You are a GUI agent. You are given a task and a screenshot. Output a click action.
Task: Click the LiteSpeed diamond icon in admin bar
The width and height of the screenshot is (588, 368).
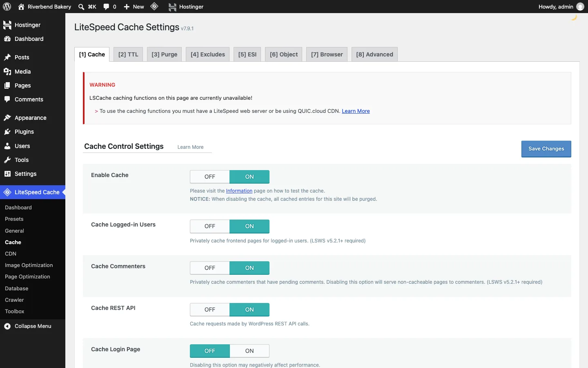[x=154, y=7]
